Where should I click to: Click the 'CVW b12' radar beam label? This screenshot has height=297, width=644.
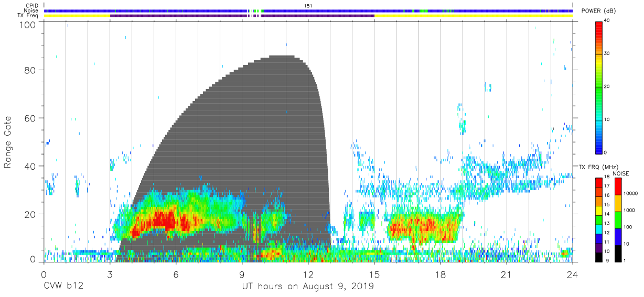[62, 287]
